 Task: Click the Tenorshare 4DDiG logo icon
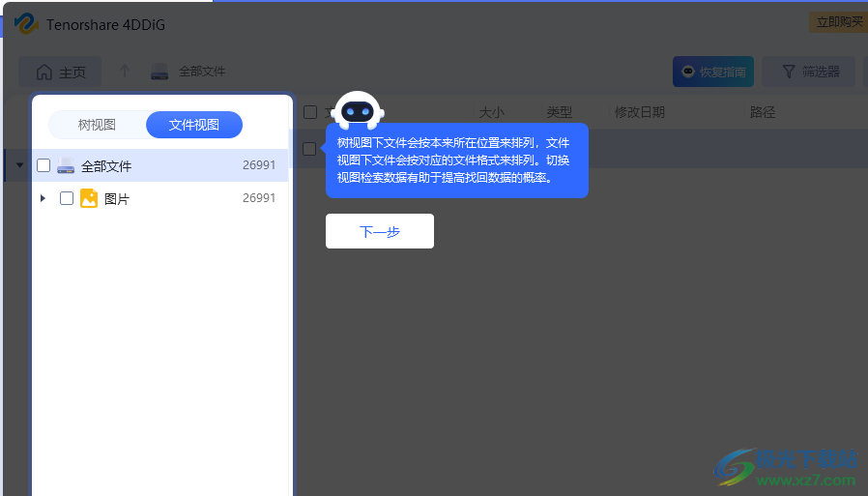26,24
